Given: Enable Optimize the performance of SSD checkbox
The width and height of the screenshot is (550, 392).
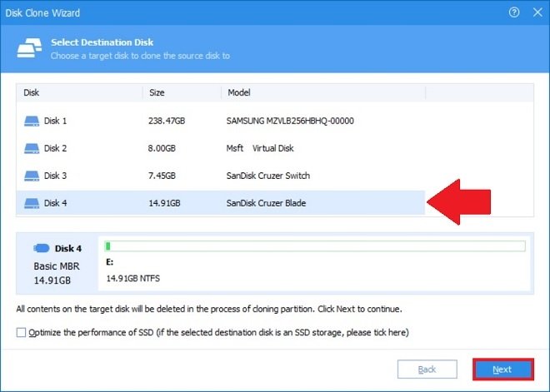Looking at the screenshot, I should click(x=21, y=332).
